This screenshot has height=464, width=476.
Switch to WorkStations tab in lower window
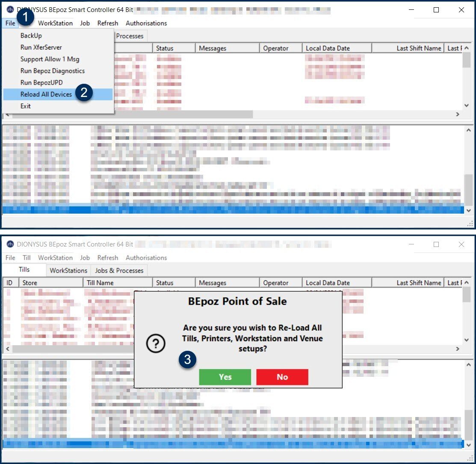(x=68, y=270)
